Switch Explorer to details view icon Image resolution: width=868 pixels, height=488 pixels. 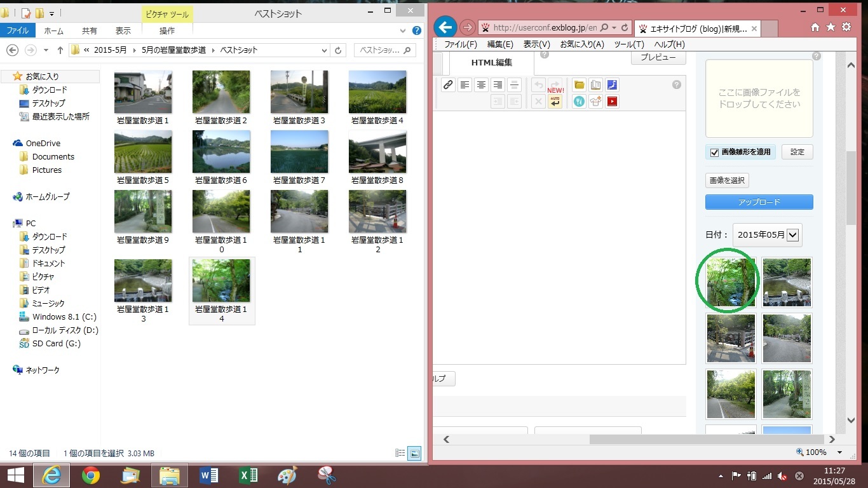pyautogui.click(x=400, y=453)
